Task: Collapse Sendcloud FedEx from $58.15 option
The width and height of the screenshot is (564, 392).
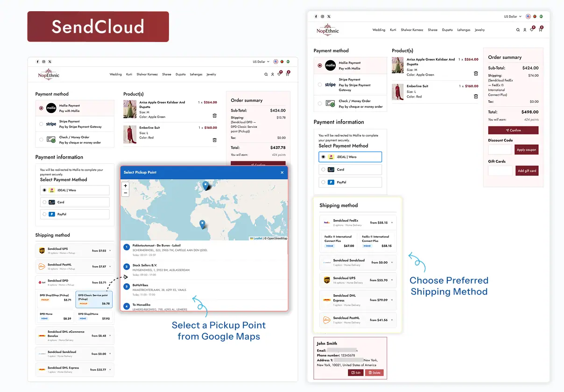Action: point(358,223)
